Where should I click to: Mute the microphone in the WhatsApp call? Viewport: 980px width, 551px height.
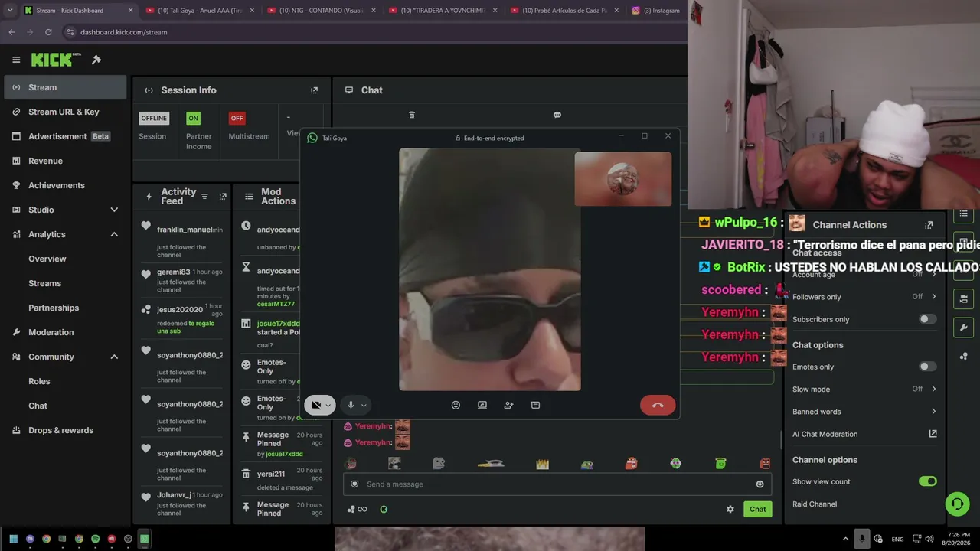[x=351, y=405]
